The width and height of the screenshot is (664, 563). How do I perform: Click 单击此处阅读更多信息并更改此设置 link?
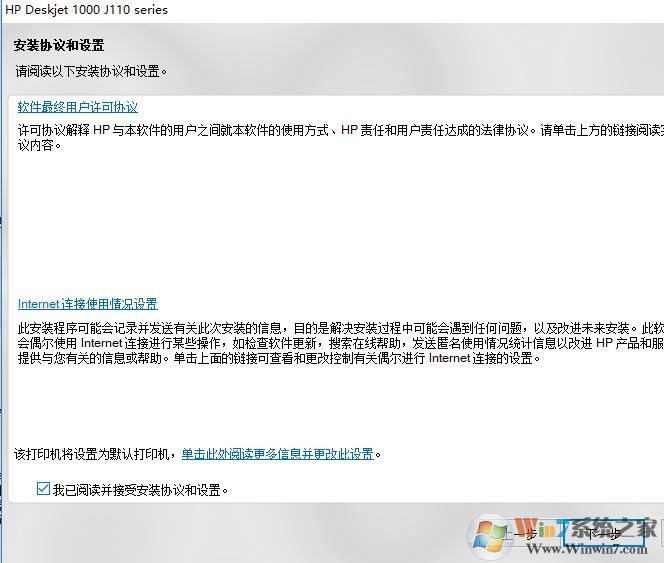point(278,454)
